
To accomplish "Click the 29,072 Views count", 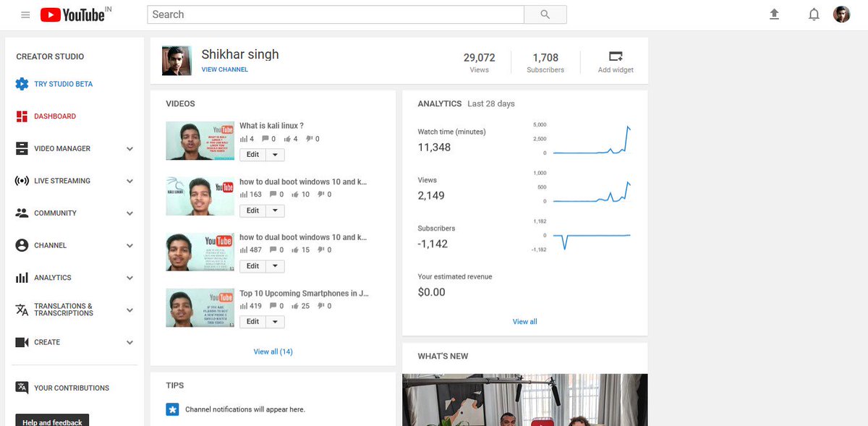I will 480,58.
